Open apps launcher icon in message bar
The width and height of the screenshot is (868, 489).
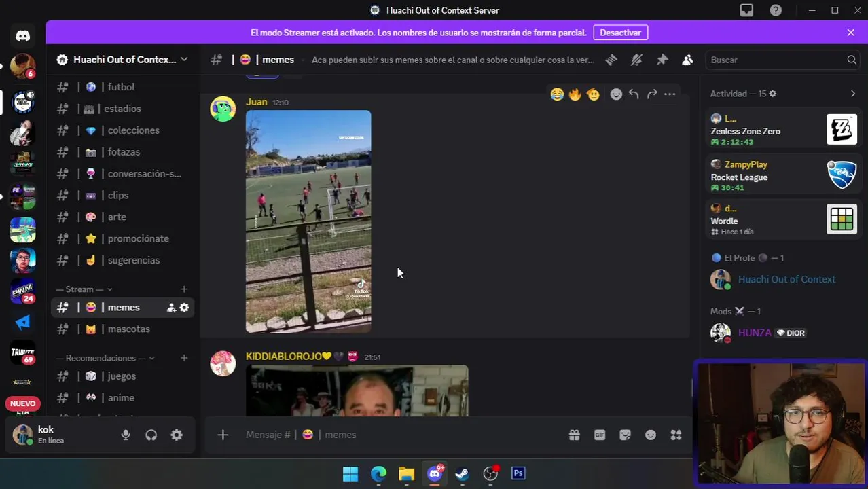pos(676,435)
